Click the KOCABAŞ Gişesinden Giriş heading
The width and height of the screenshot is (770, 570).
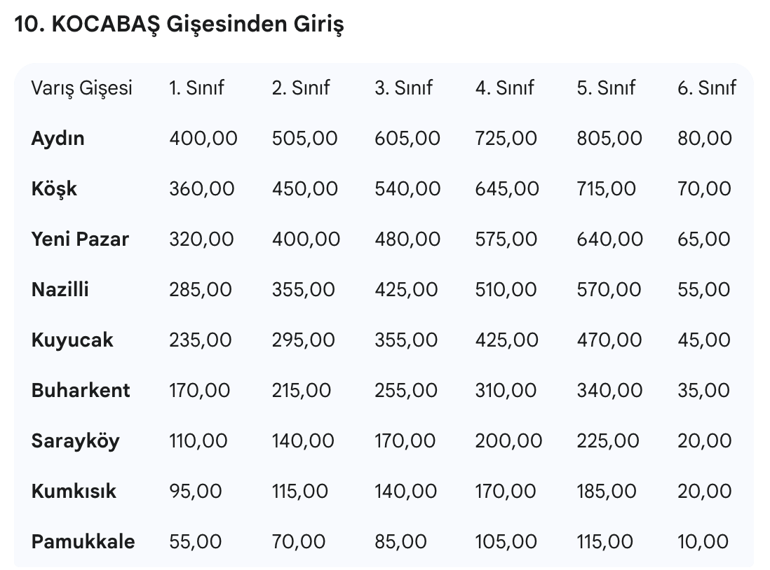click(x=179, y=24)
